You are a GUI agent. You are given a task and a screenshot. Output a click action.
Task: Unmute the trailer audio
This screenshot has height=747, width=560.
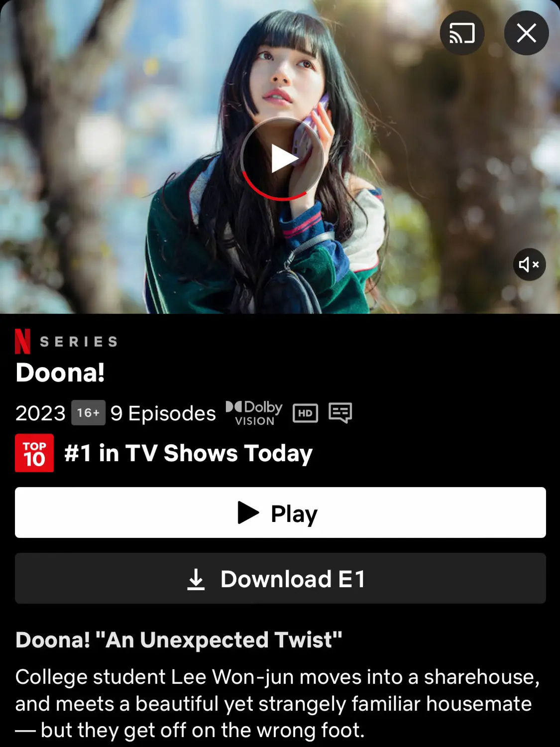click(x=529, y=264)
